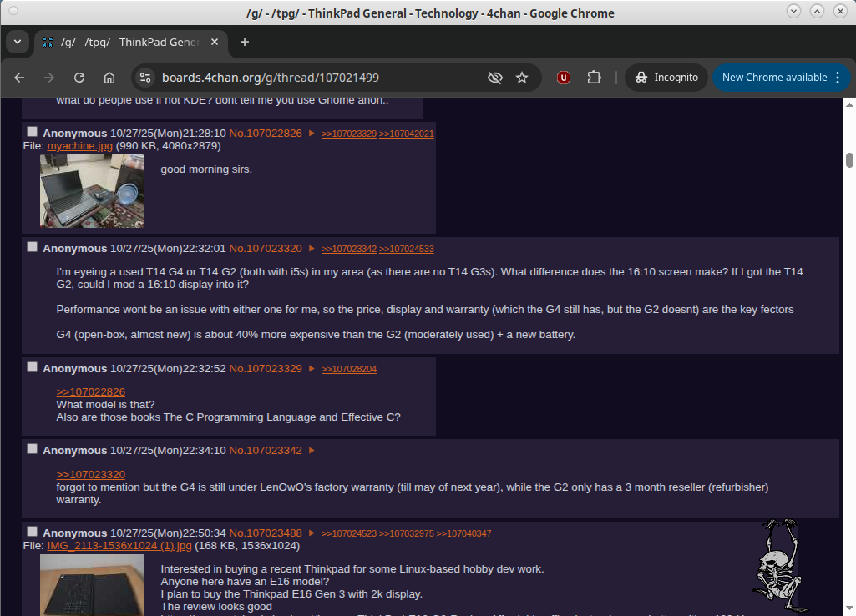Click post number No.107023342

click(x=266, y=450)
